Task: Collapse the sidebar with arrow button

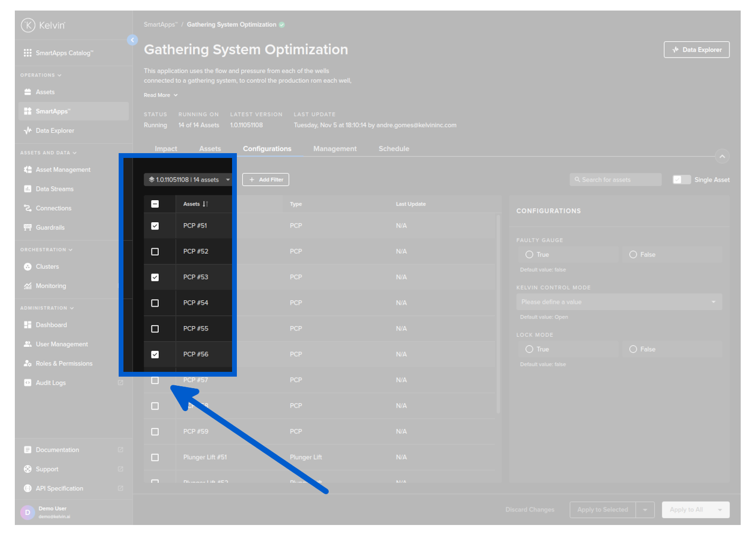Action: pyautogui.click(x=133, y=40)
